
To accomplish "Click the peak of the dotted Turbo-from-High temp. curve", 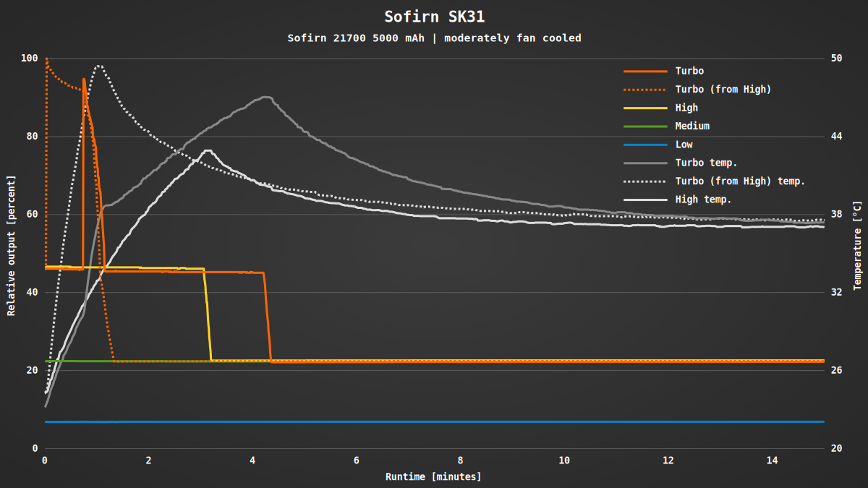I will [99, 66].
